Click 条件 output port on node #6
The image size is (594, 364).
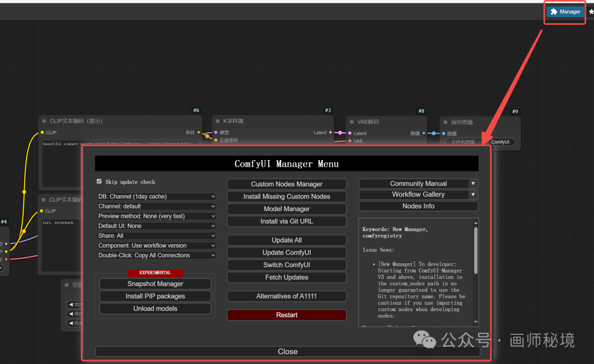coord(199,133)
